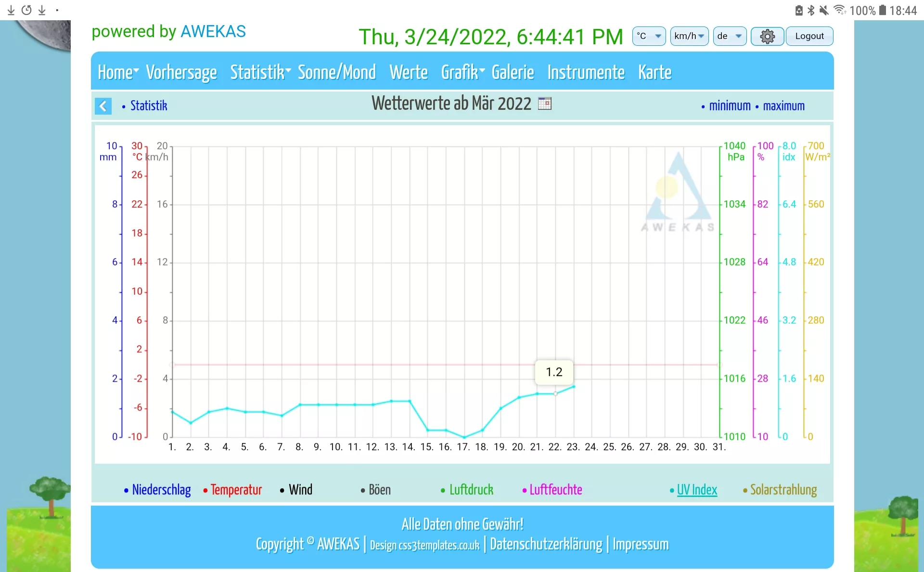This screenshot has height=572, width=924.
Task: Tap the sync notification icon
Action: 26,10
